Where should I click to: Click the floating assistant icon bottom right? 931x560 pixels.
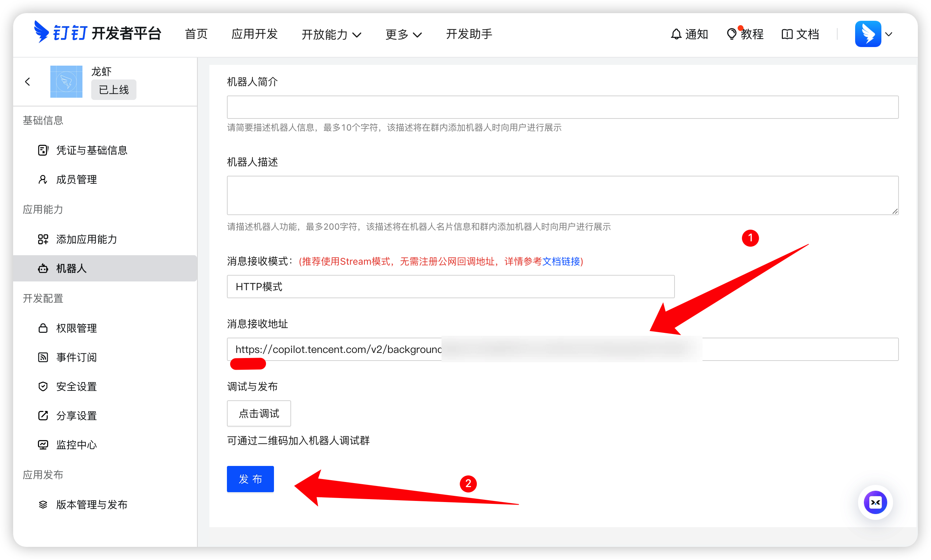coord(876,502)
